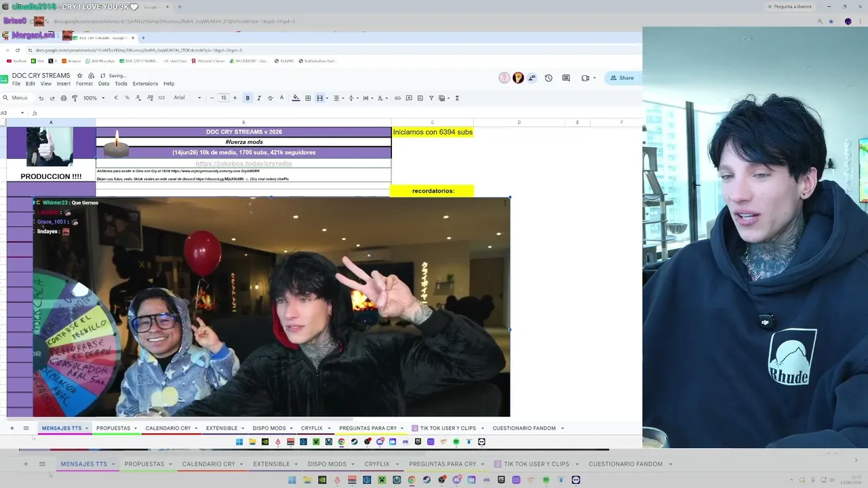This screenshot has width=868, height=488.
Task: Switch to CALENDARIO CRY tab in upper bar
Action: [168, 428]
